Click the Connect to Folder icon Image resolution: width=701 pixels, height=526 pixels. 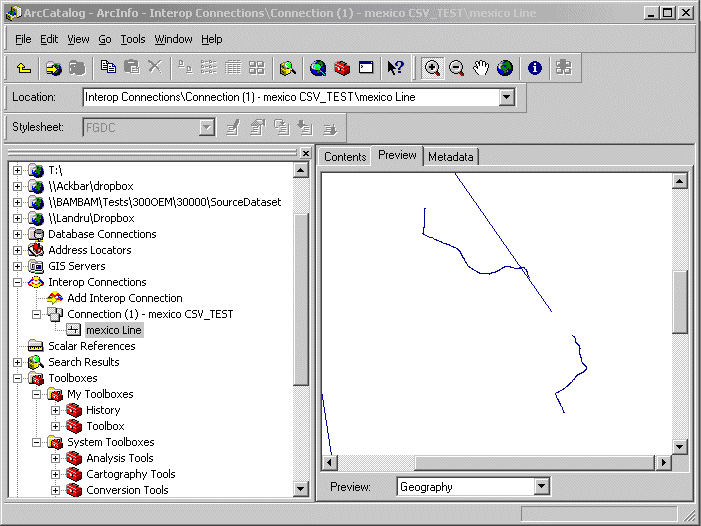(53, 68)
